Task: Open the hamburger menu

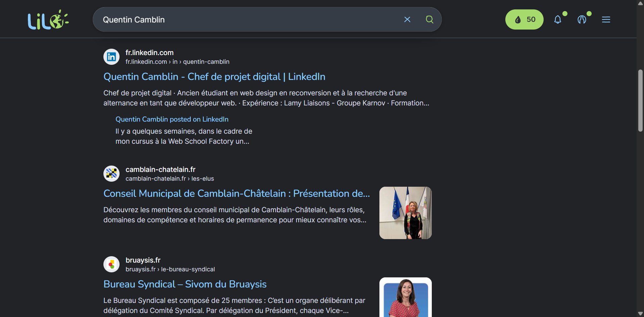Action: (x=606, y=19)
